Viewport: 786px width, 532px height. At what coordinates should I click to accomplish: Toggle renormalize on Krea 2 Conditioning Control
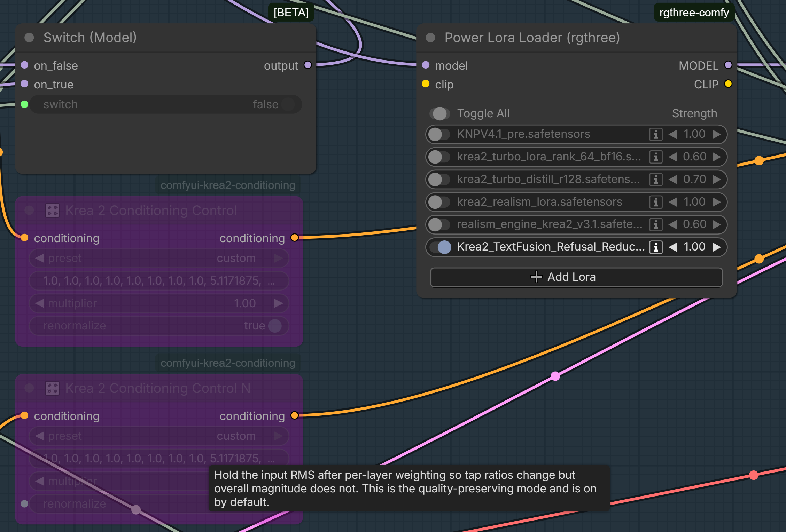159,326
